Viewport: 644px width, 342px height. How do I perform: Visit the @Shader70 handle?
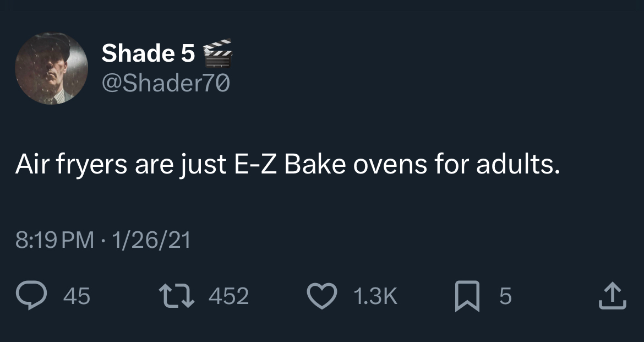(165, 84)
